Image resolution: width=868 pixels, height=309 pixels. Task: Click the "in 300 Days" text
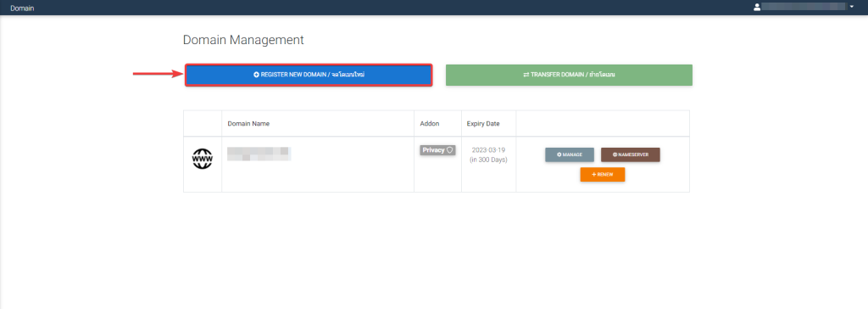click(488, 160)
